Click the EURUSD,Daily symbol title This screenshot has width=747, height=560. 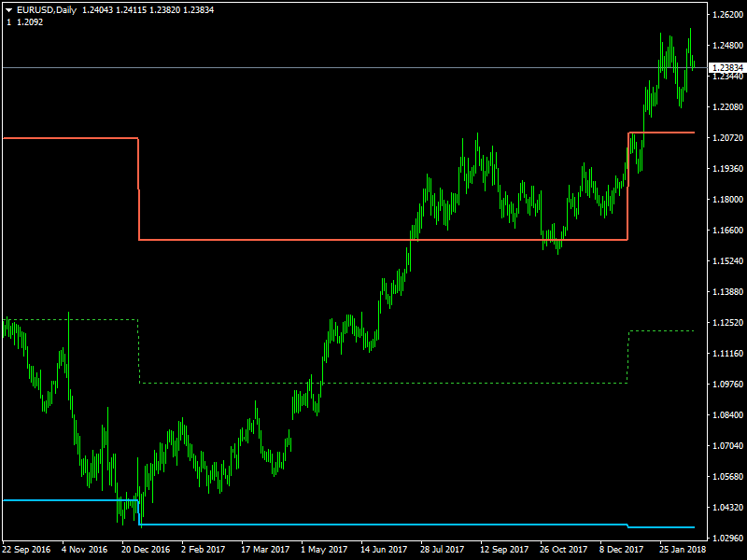click(47, 9)
